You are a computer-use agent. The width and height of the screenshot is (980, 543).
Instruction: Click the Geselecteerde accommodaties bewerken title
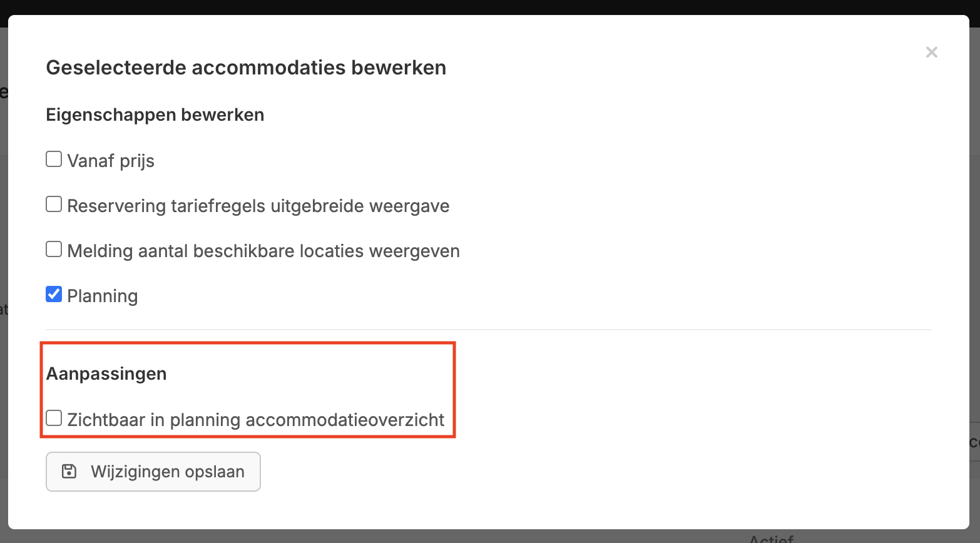(x=246, y=68)
